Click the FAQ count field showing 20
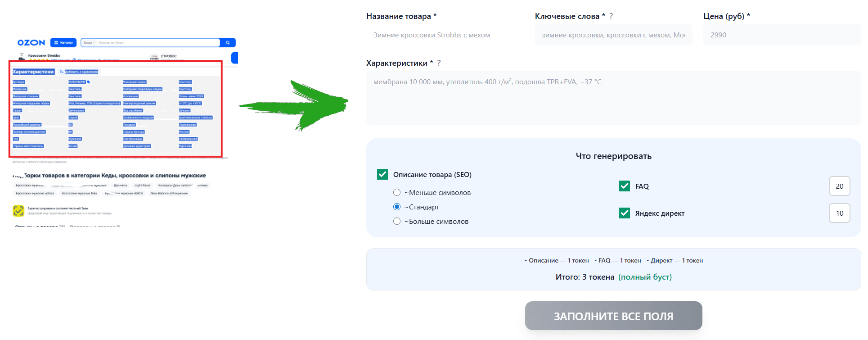Screen dimensions: 868x340 [839, 186]
